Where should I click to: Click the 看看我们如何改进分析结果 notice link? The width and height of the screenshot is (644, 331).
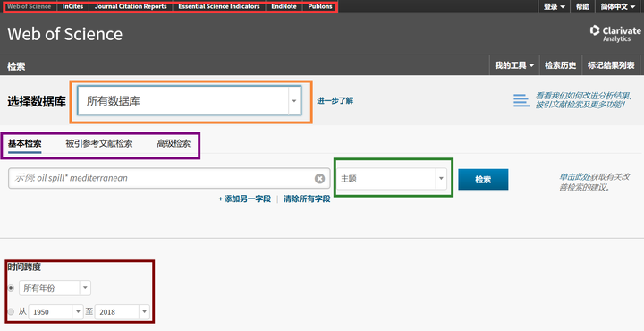(583, 100)
